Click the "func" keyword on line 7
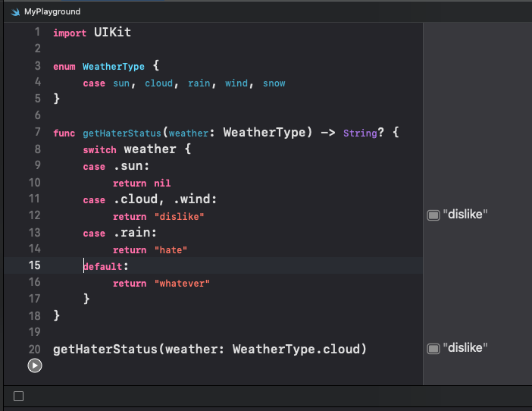Screen dimensions: 532x411 [64, 133]
